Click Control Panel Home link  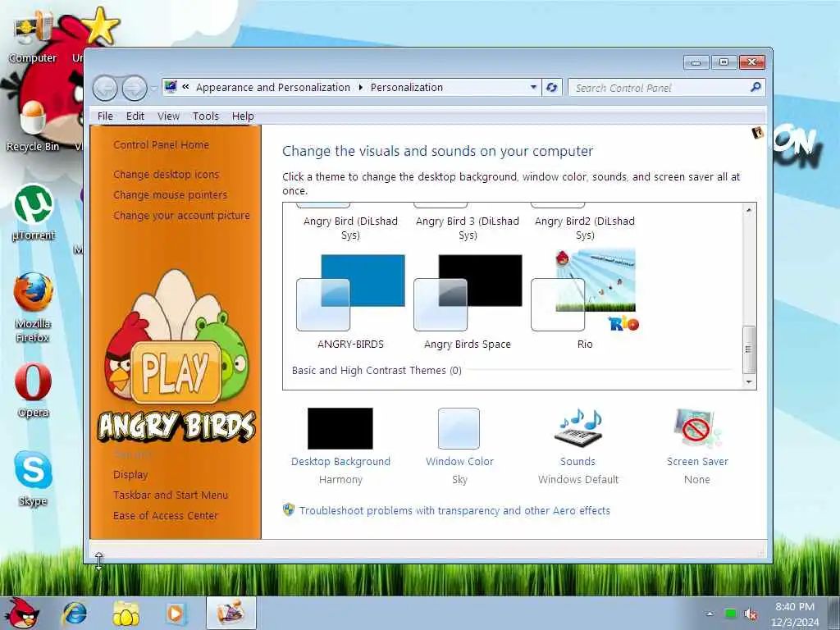click(162, 144)
